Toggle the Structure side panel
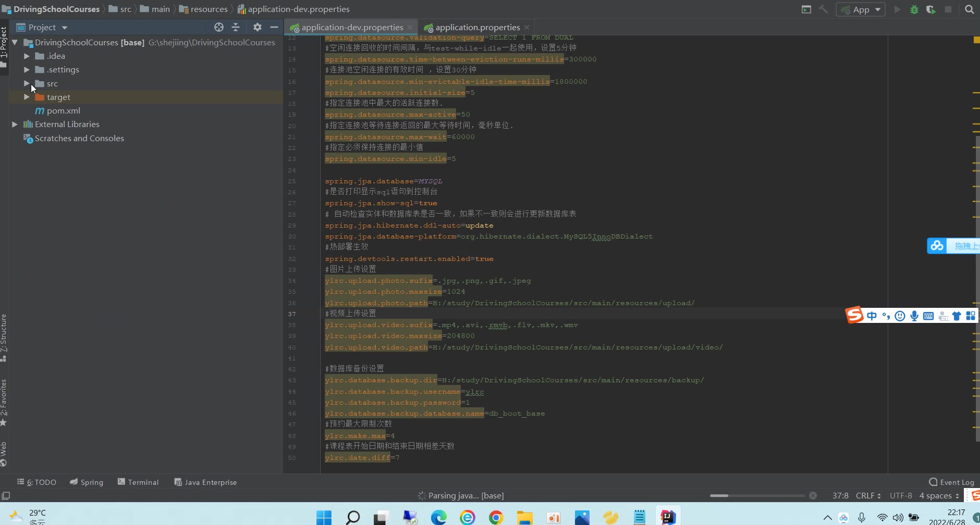The height and width of the screenshot is (525, 980). pos(4,337)
